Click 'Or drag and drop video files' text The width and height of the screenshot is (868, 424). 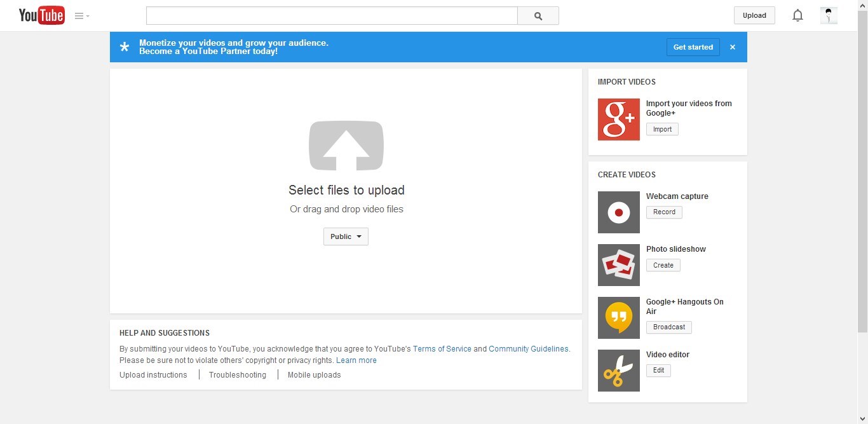tap(346, 209)
